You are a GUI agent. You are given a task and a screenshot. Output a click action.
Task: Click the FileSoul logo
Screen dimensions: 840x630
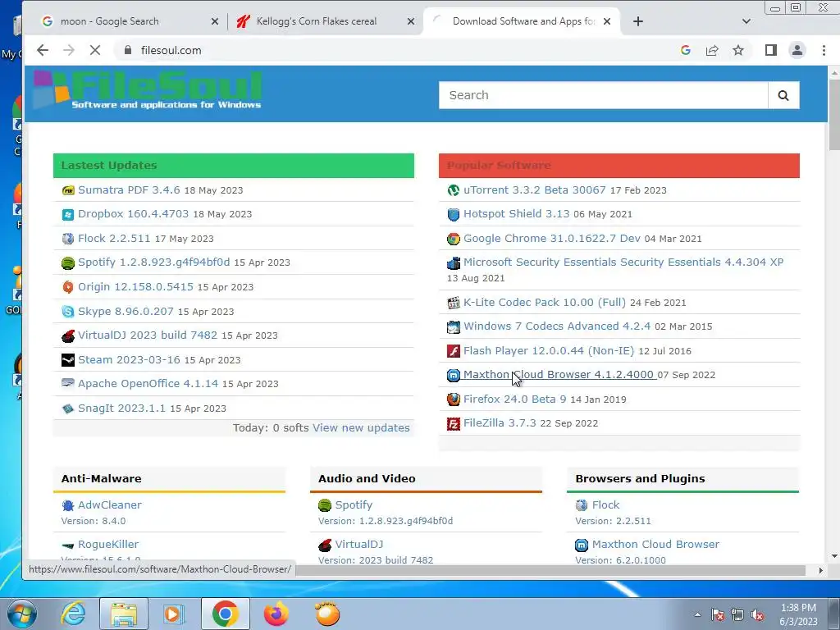pos(148,90)
